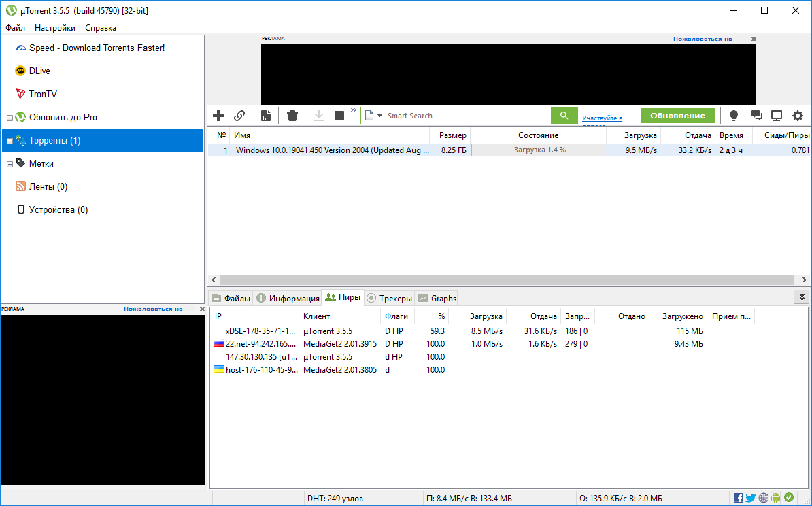Click the Twitter icon in the status bar
812x506 pixels.
point(751,499)
